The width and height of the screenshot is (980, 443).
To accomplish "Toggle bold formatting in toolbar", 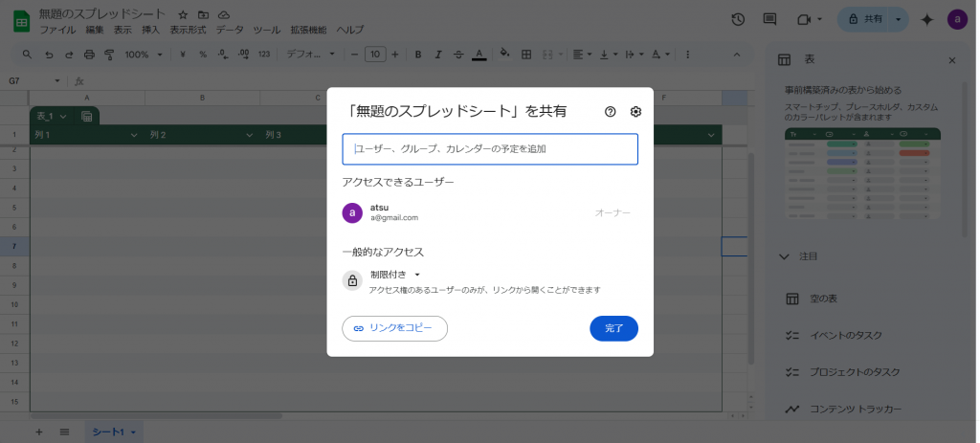I will pyautogui.click(x=417, y=54).
